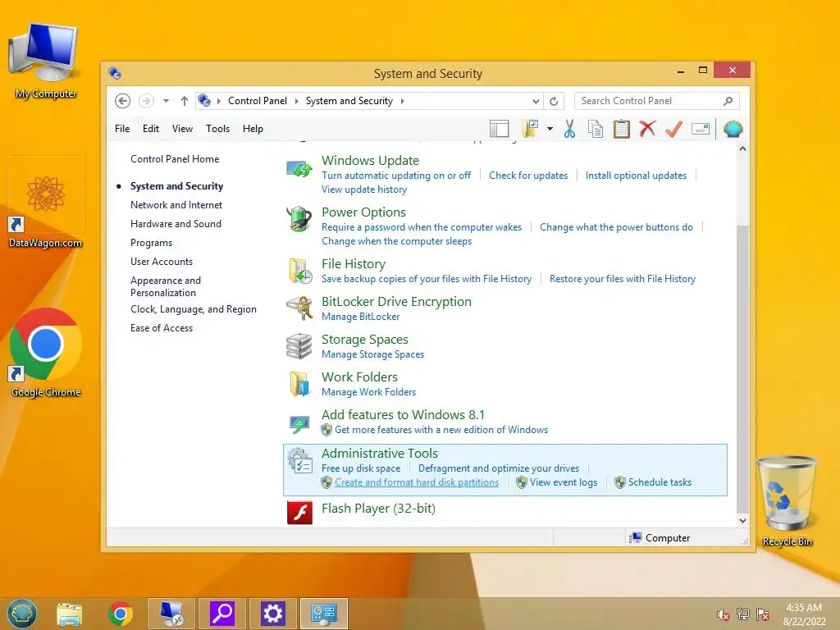Click the orange checkmark toolbar icon
840x630 pixels.
click(x=673, y=129)
